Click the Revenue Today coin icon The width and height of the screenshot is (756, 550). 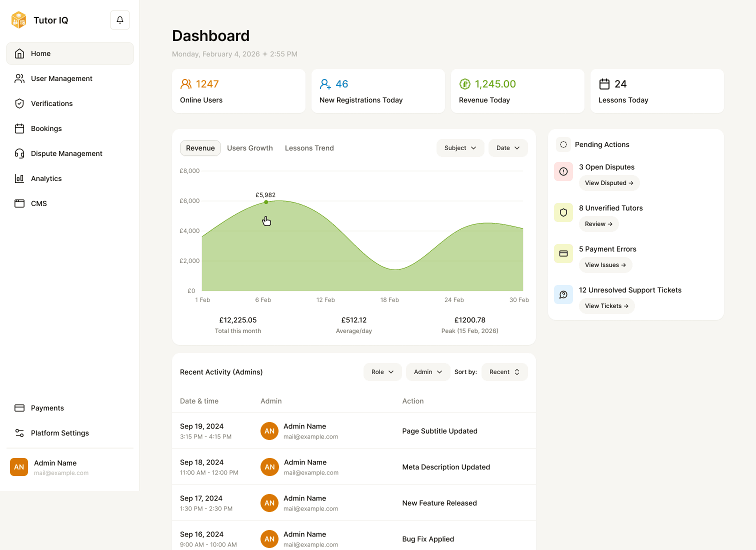(465, 84)
